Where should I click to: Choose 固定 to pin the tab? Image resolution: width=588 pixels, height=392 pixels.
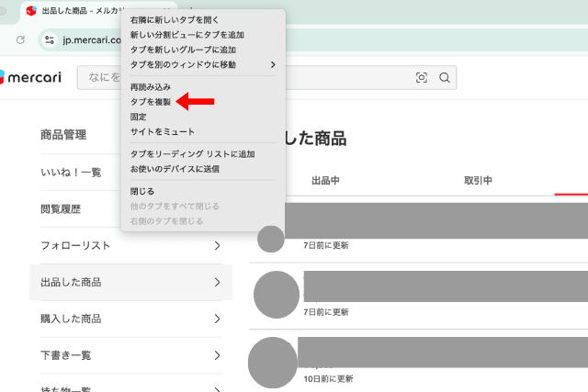[139, 118]
